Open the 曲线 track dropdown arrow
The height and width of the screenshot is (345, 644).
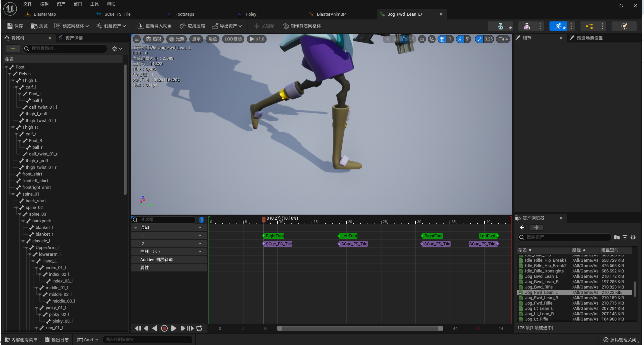point(200,251)
